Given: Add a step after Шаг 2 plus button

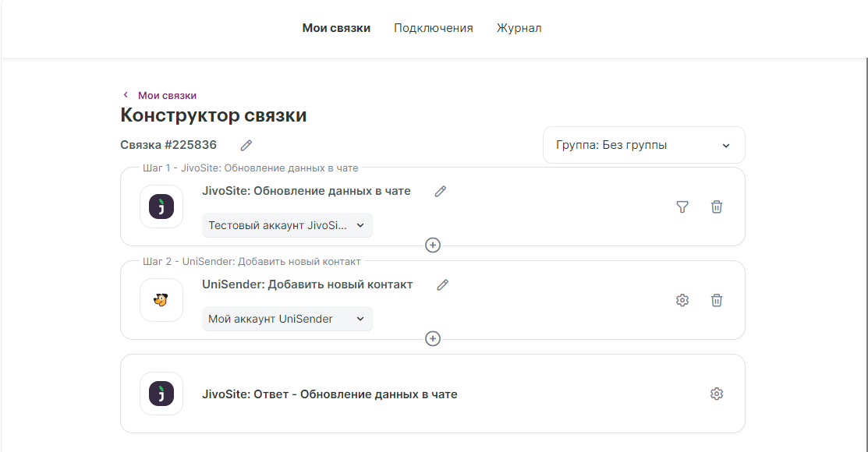Looking at the screenshot, I should pyautogui.click(x=433, y=338).
